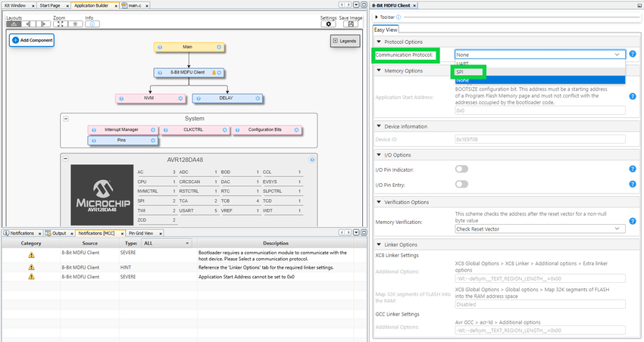Enable the I/O Pin Entry toggle
The height and width of the screenshot is (342, 644).
click(461, 184)
